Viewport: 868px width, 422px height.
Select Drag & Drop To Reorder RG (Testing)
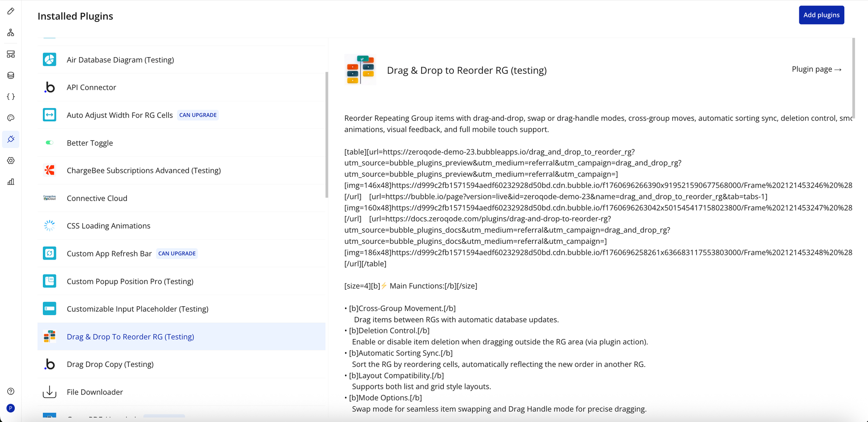(x=181, y=336)
